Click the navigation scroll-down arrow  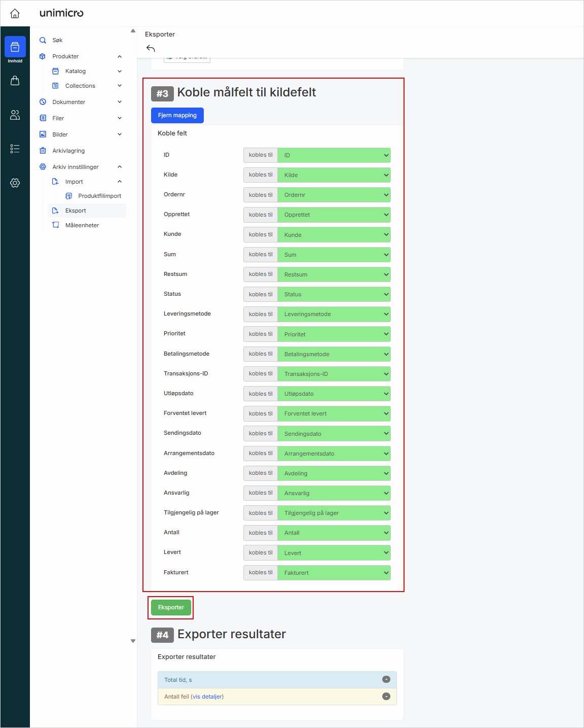click(133, 641)
